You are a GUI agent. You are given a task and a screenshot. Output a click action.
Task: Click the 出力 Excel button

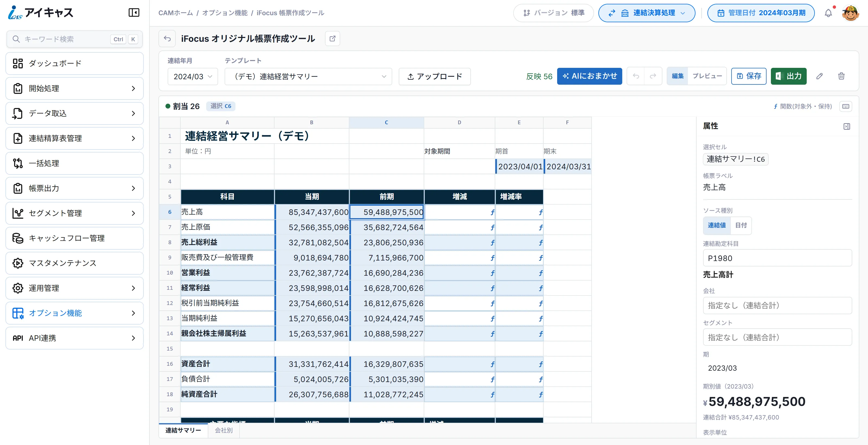[789, 76]
